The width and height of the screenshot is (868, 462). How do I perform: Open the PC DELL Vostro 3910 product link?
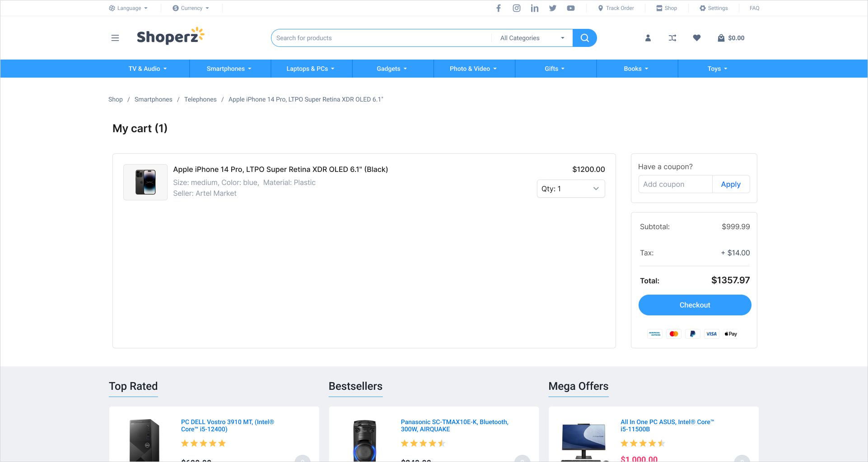pyautogui.click(x=228, y=425)
